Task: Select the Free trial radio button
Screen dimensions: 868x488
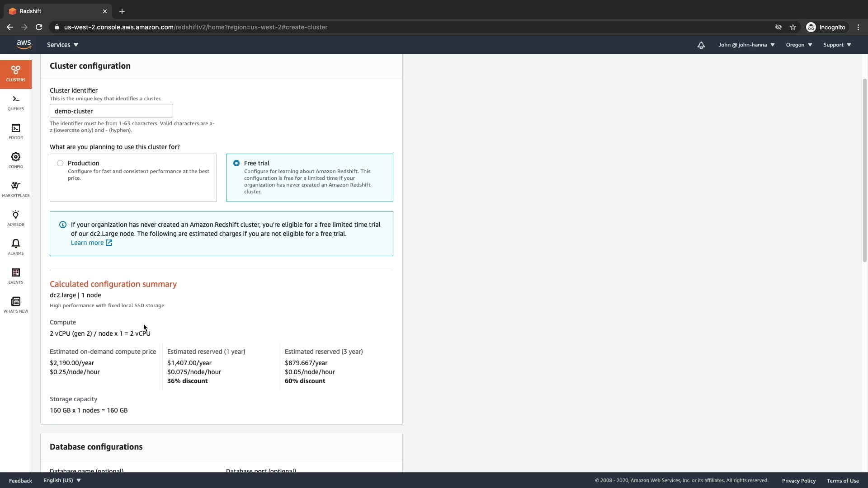Action: [x=236, y=163]
